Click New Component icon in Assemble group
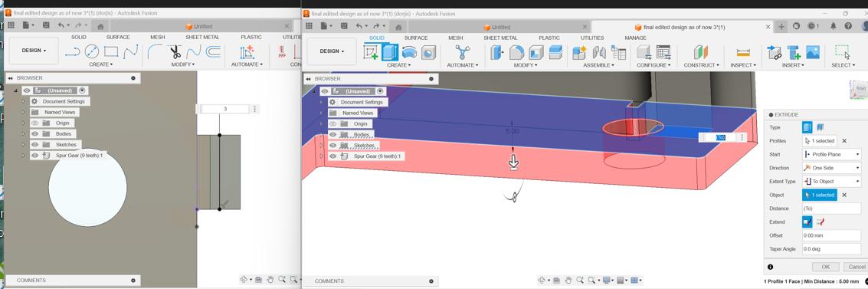 pos(579,52)
